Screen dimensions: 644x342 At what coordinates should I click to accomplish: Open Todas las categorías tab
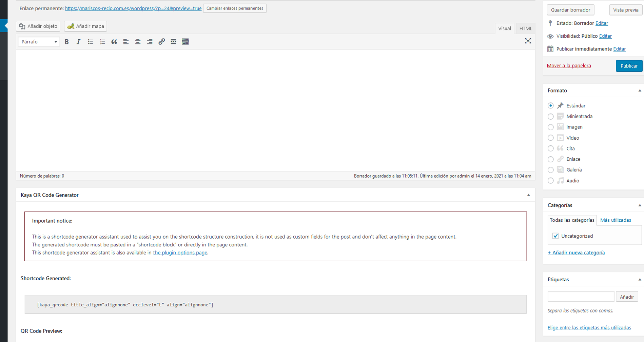coord(572,220)
